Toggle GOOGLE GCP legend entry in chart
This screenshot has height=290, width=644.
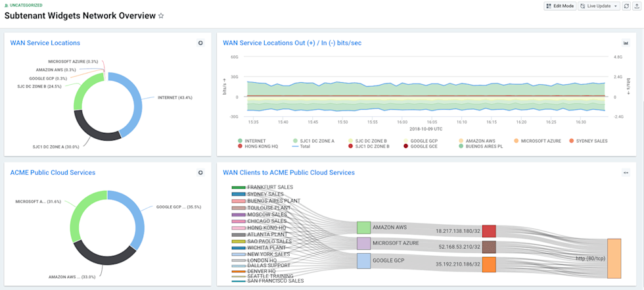click(420, 141)
